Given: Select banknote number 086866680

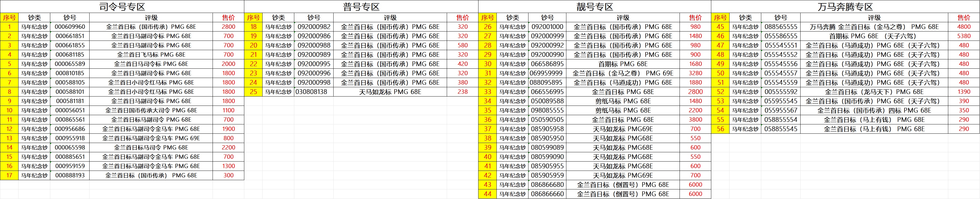Looking at the screenshot, I should [x=547, y=185].
